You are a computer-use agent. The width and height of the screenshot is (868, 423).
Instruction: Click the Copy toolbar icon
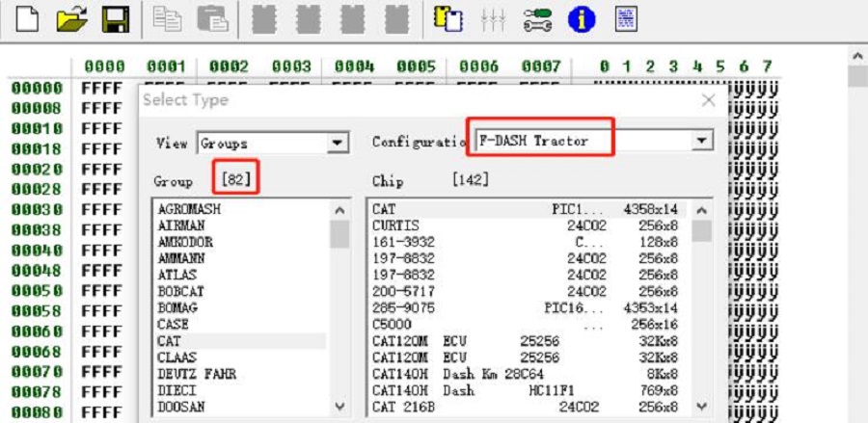point(167,19)
